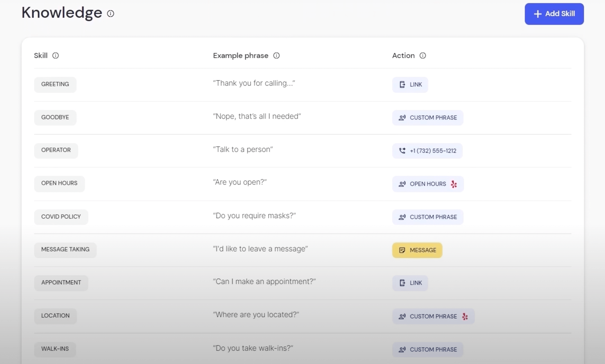Open the WALK-INS skill tag
Viewport: 605px width, 364px height.
[x=55, y=349]
